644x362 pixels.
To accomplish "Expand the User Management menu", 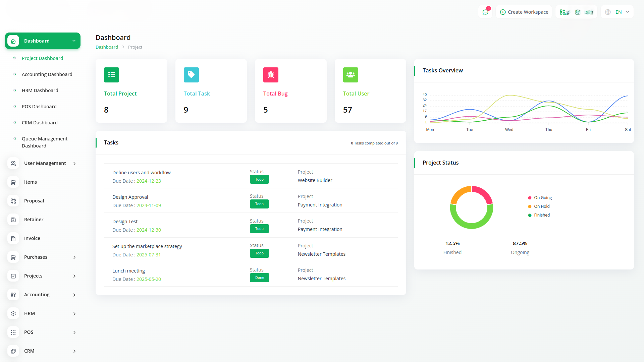I will 45,163.
